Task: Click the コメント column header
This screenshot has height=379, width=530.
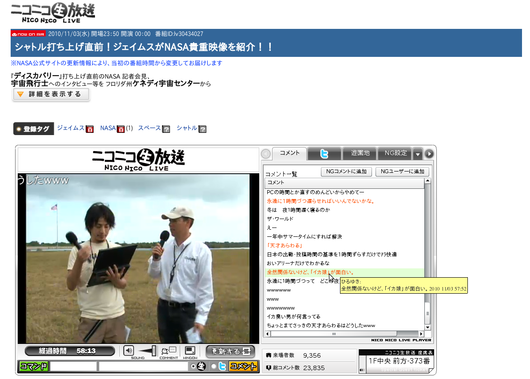Action: tap(344, 183)
